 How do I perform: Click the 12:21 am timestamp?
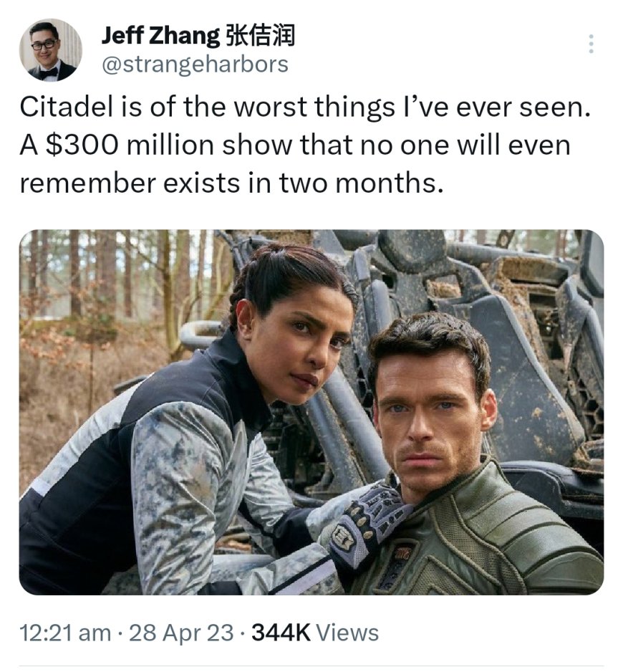(65, 633)
